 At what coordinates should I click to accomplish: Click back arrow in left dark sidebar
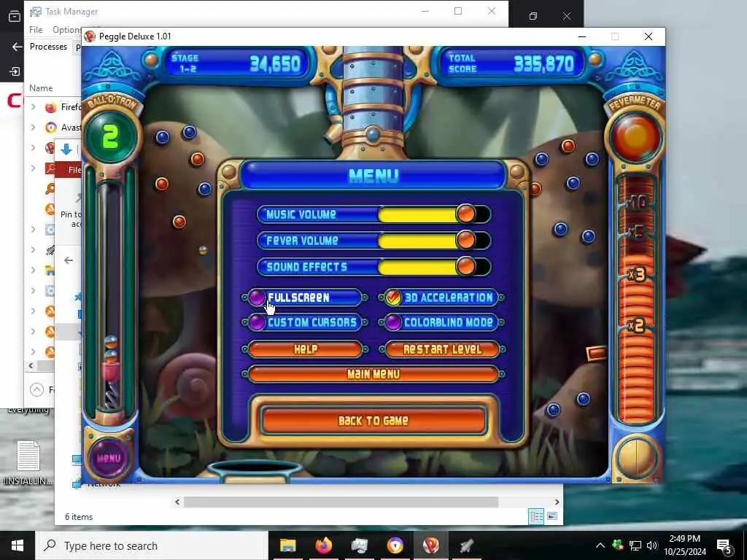[x=16, y=47]
